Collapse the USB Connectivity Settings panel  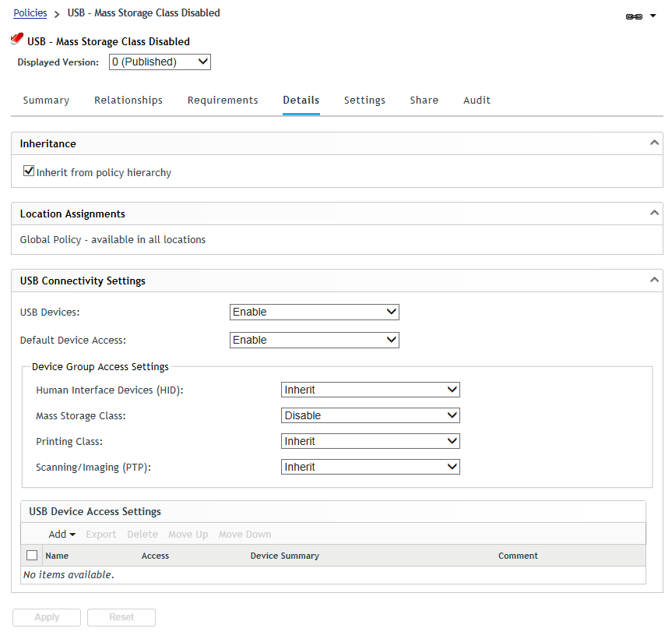(x=654, y=278)
